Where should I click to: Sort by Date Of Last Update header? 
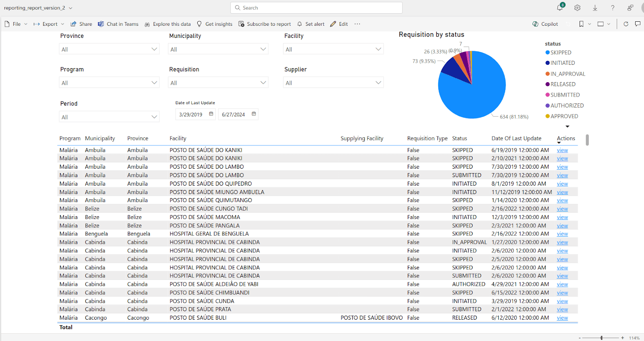pyautogui.click(x=516, y=138)
